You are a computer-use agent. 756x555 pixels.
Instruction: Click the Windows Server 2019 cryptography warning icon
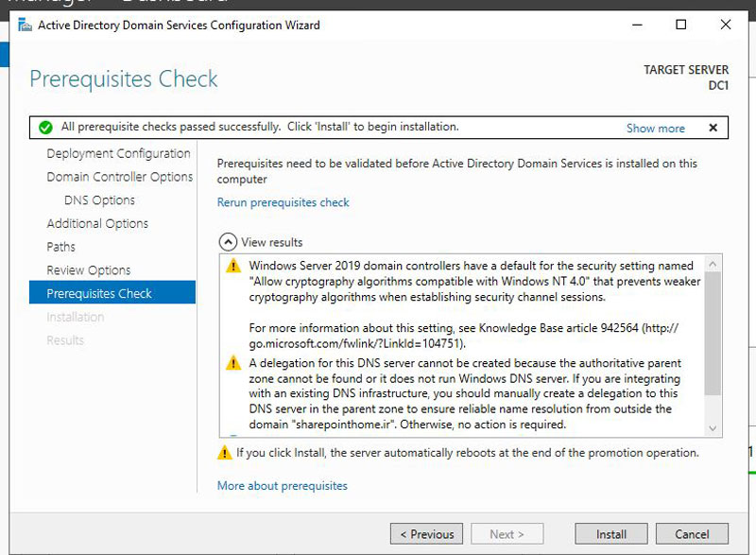coord(233,266)
